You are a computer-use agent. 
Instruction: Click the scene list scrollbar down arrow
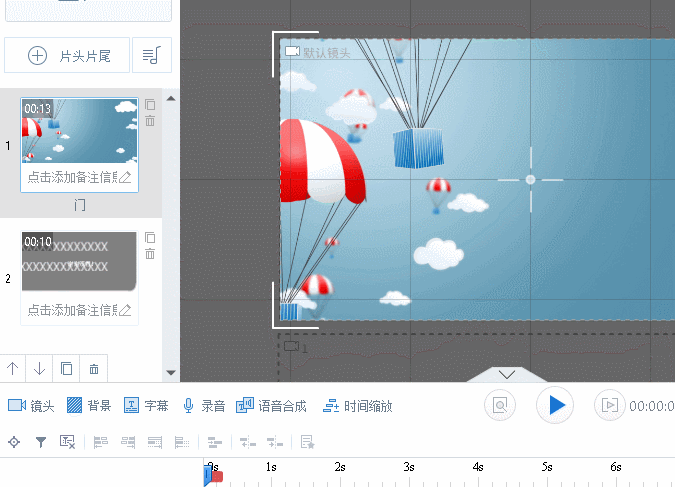pyautogui.click(x=171, y=372)
